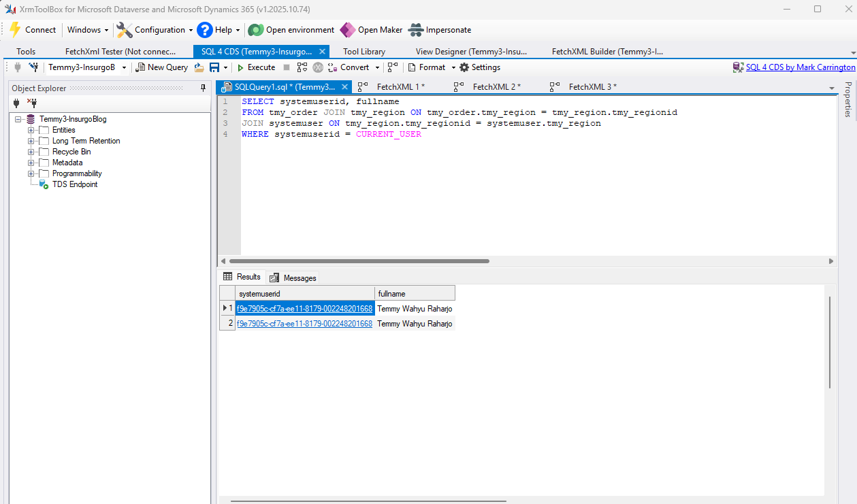This screenshot has height=504, width=857.
Task: Switch to FetchXML 1 document tab
Action: coord(400,87)
